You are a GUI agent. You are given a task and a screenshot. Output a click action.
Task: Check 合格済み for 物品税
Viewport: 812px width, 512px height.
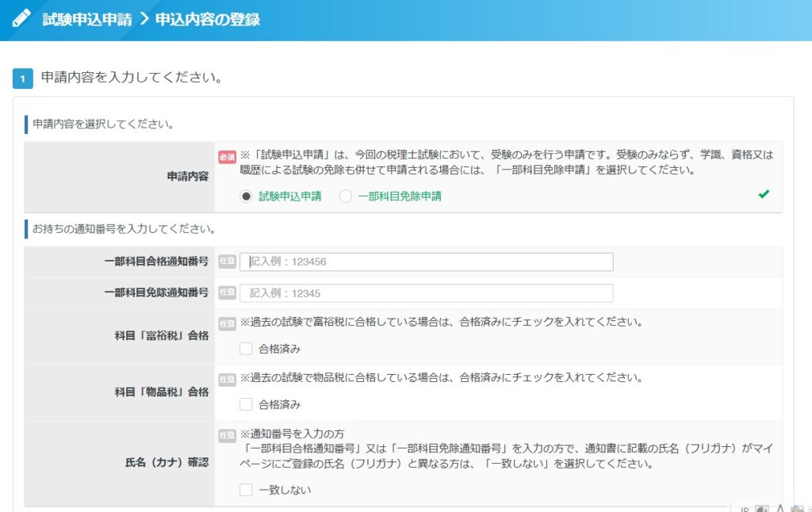click(x=246, y=404)
